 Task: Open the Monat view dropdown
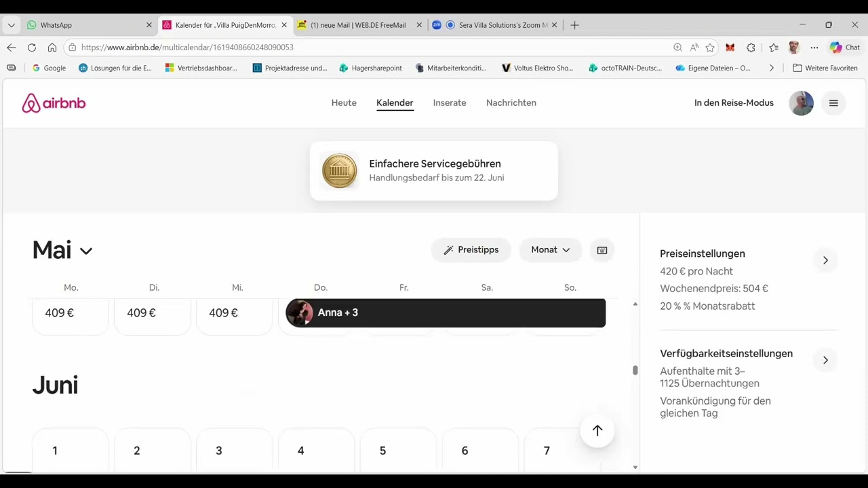(550, 250)
